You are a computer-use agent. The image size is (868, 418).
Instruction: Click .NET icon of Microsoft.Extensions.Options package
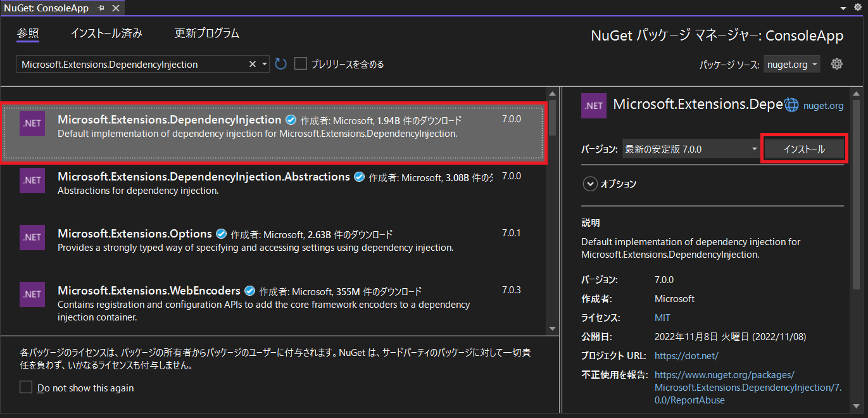pos(32,237)
